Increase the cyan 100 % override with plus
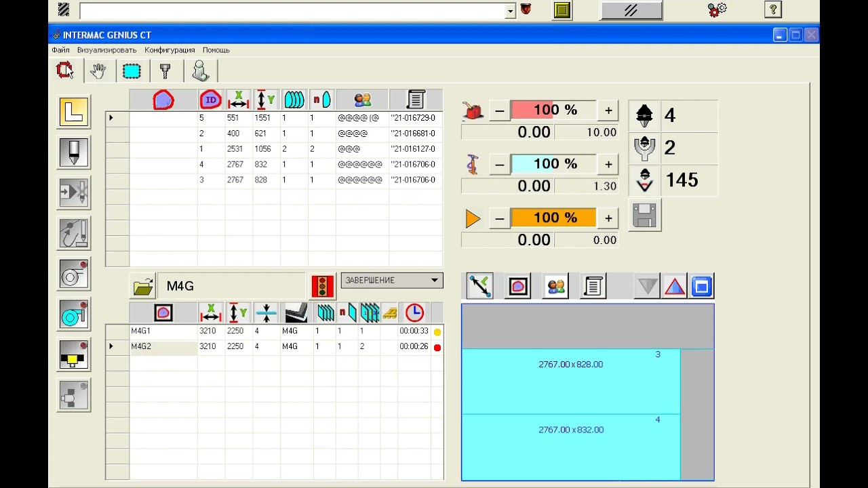Image resolution: width=868 pixels, height=488 pixels. click(608, 164)
